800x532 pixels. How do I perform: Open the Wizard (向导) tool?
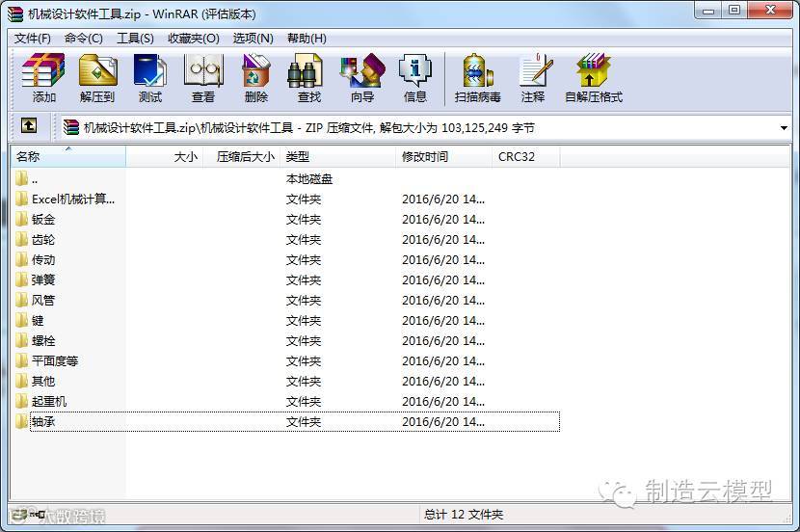362,78
